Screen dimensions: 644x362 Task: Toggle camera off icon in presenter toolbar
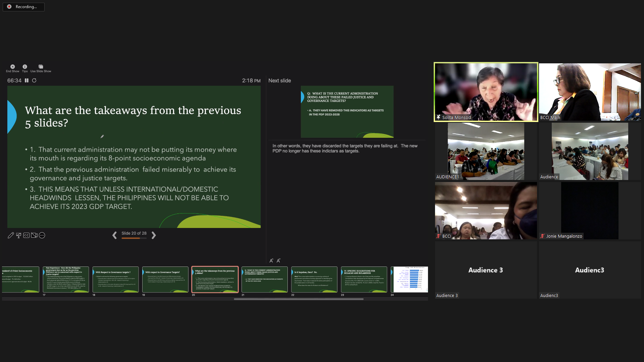[x=34, y=235]
